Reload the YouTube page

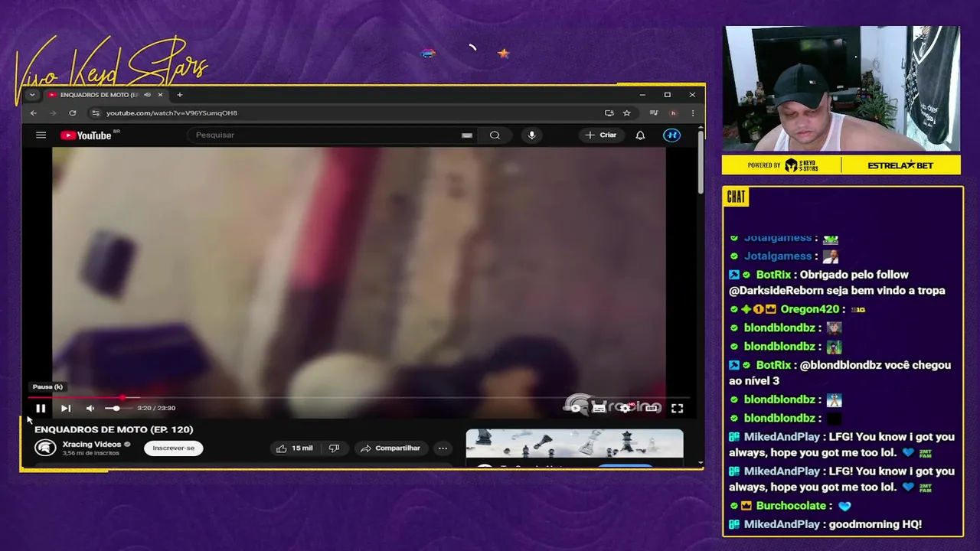(72, 112)
